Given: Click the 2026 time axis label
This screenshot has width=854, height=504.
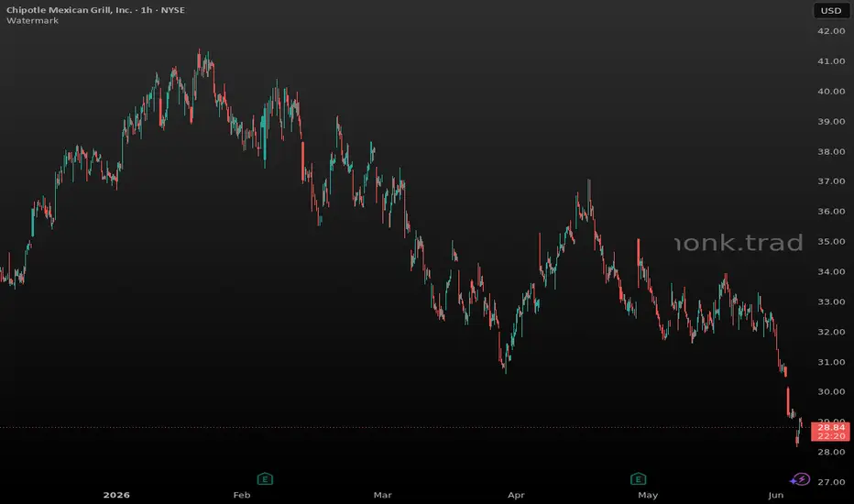Looking at the screenshot, I should click(116, 495).
